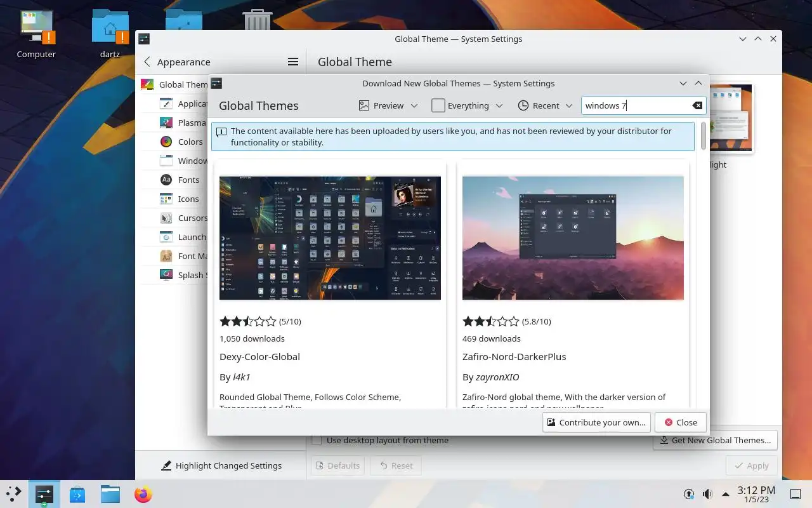812x508 pixels.
Task: Click the Get New Global Themes button
Action: (715, 440)
